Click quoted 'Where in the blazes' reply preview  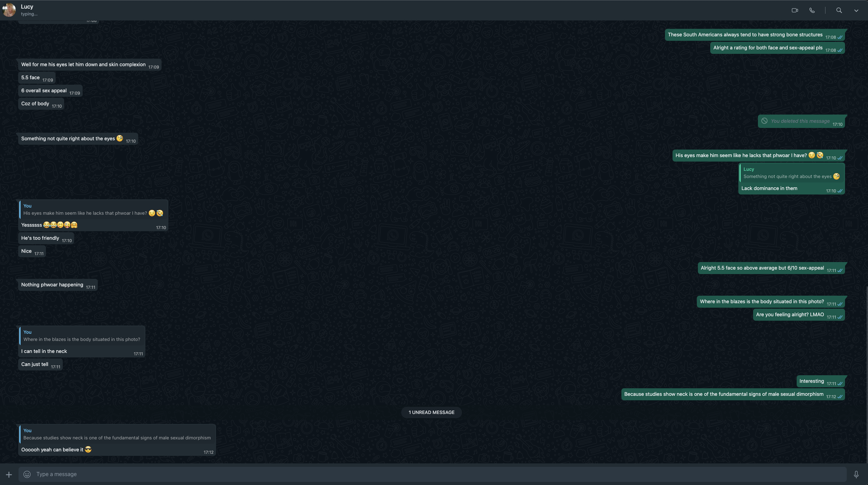click(x=82, y=336)
